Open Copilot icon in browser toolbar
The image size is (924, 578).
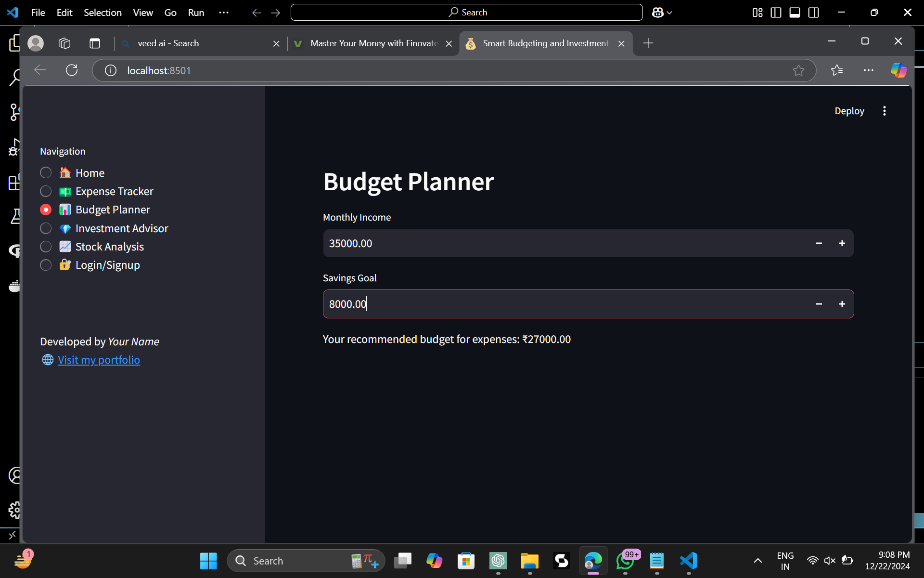(898, 70)
